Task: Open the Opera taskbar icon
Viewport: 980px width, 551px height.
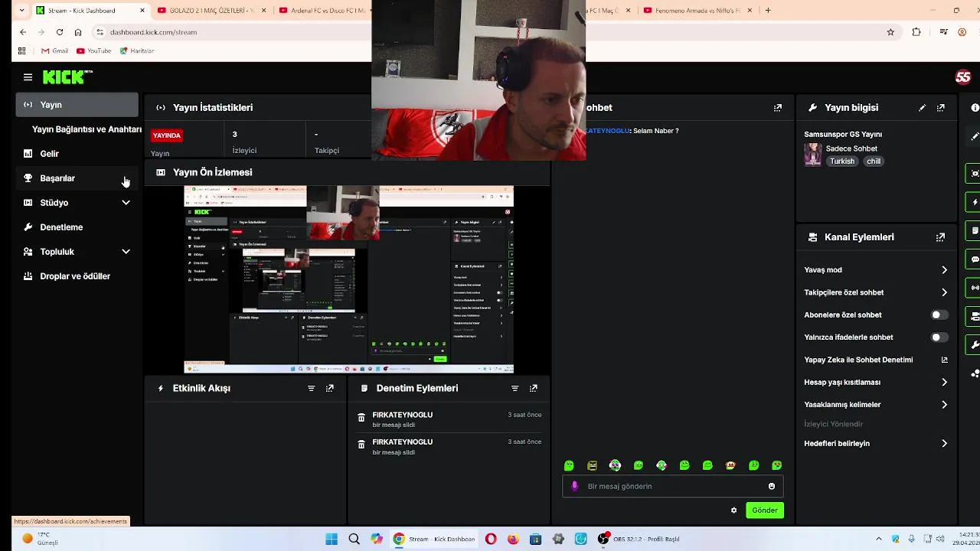Action: [491, 539]
